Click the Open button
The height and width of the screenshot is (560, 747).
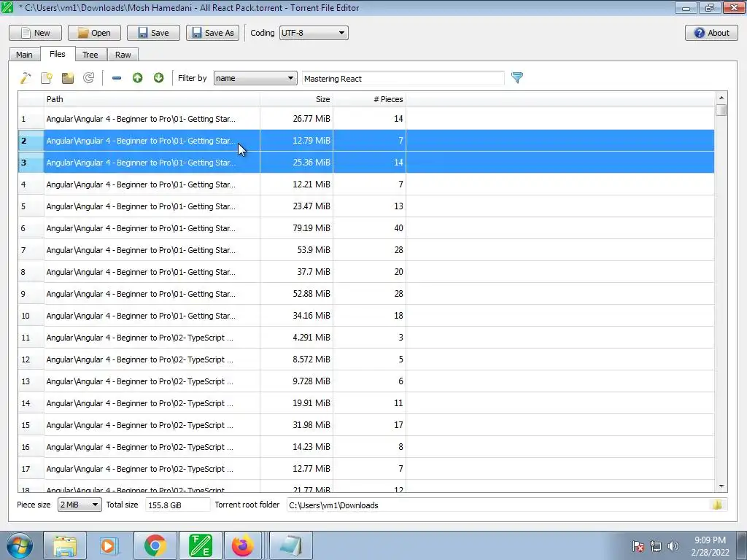tap(94, 33)
